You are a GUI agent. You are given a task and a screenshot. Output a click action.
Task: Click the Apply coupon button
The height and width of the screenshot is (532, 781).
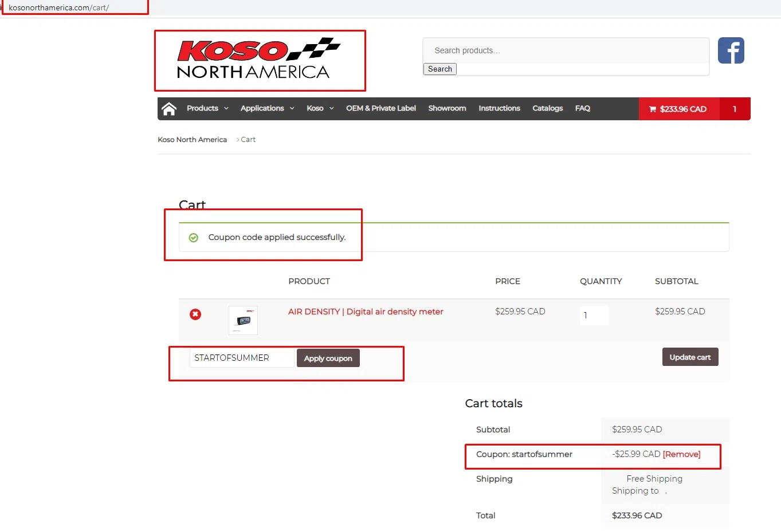tap(328, 358)
